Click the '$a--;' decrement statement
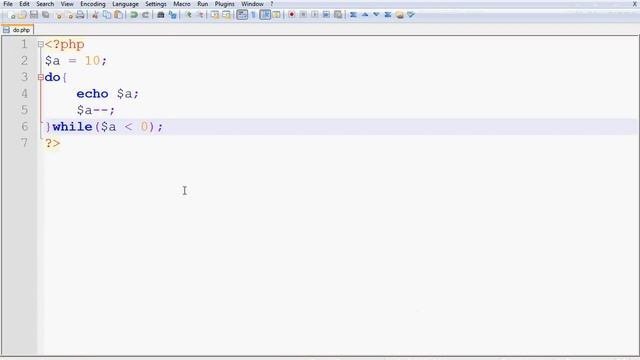640x360 pixels. point(96,110)
